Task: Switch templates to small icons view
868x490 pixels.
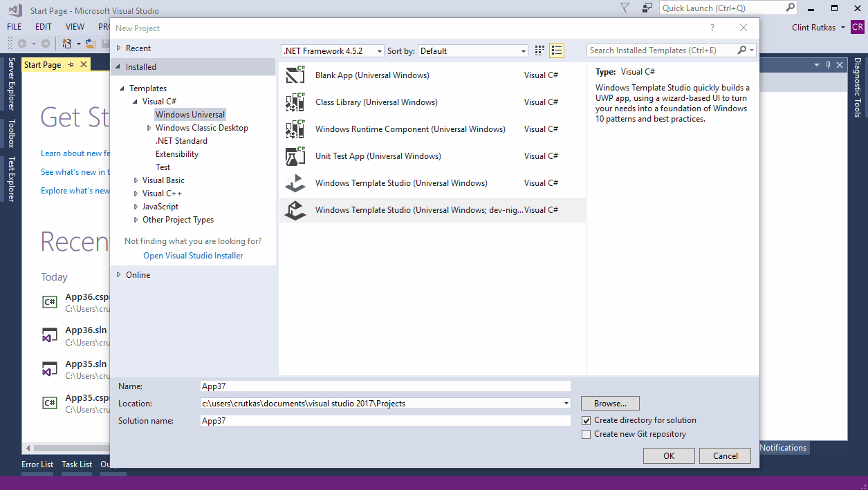Action: pyautogui.click(x=540, y=50)
